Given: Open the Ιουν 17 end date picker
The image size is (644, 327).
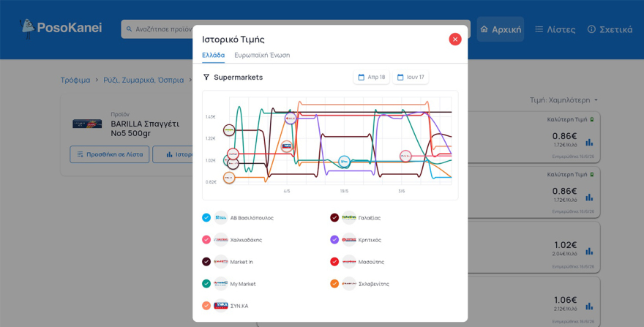Looking at the screenshot, I should pos(411,78).
